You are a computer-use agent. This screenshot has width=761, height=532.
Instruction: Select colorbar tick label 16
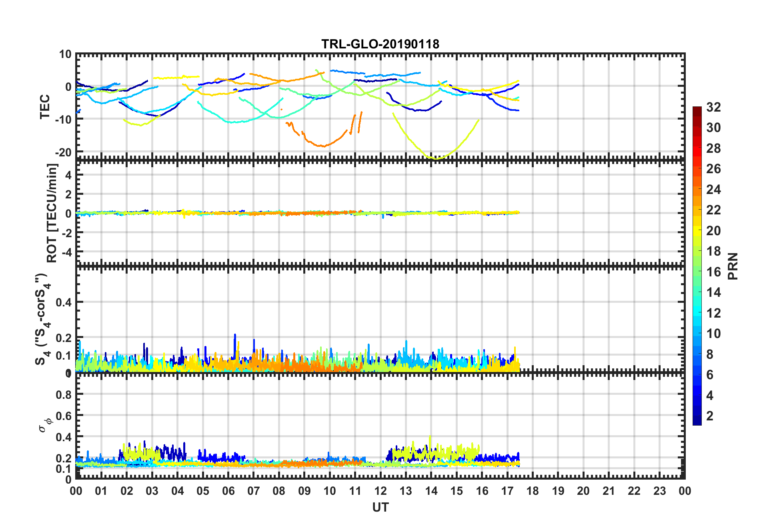[x=713, y=272]
